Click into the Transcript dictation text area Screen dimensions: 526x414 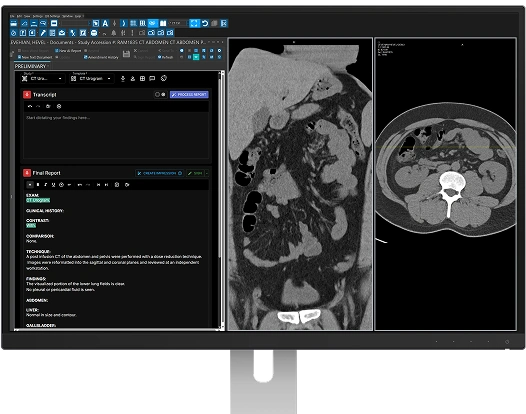116,135
